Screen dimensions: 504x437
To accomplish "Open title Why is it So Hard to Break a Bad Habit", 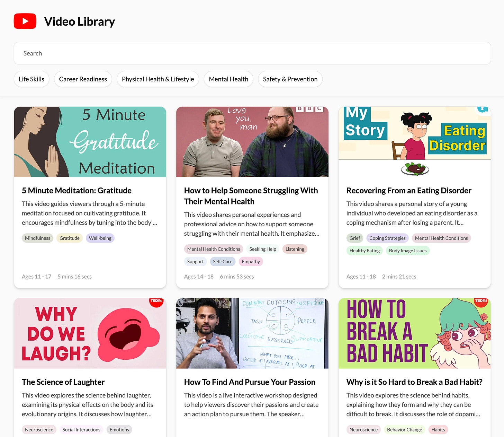I will [x=414, y=382].
